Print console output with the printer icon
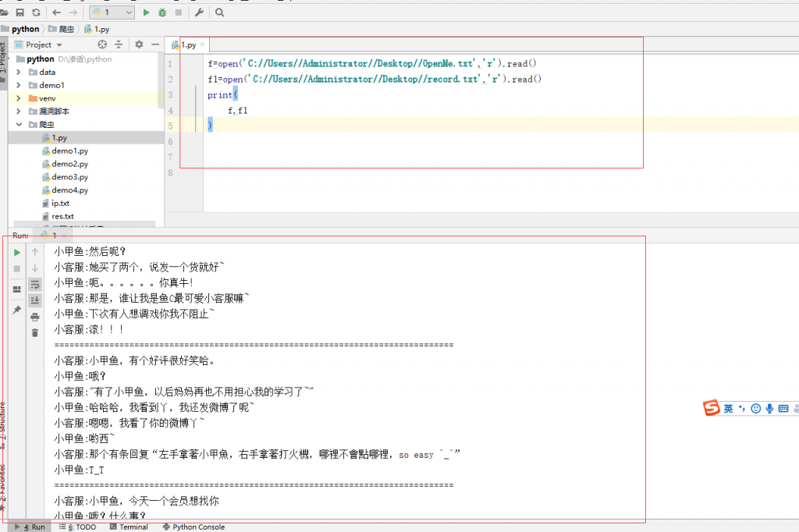The height and width of the screenshot is (532, 799). pyautogui.click(x=35, y=317)
